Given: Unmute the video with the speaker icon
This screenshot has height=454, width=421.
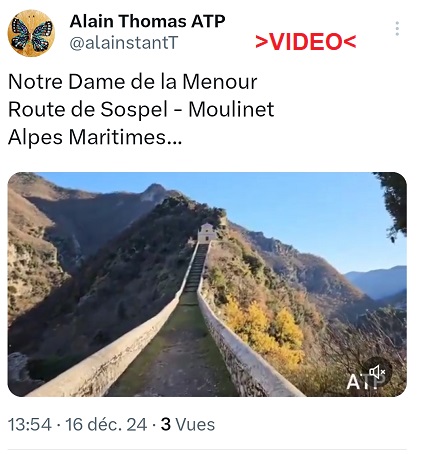Looking at the screenshot, I should pyautogui.click(x=377, y=372).
